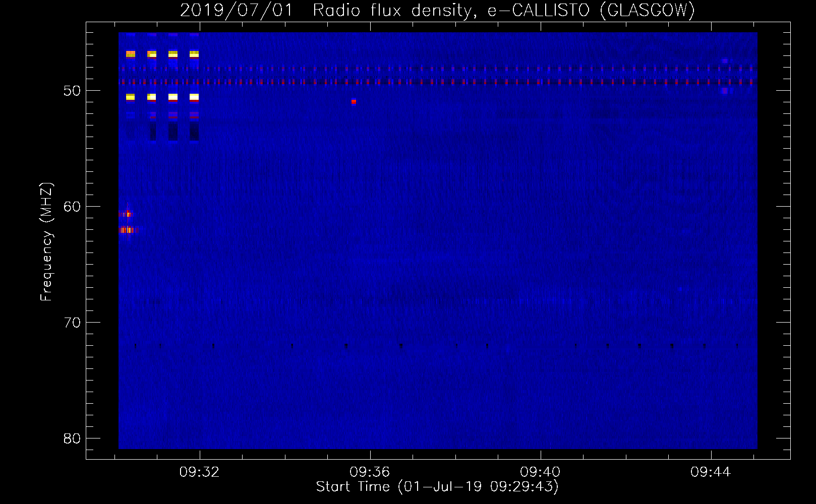Click the '09:32' time tick label
The image size is (816, 504).
pyautogui.click(x=200, y=472)
